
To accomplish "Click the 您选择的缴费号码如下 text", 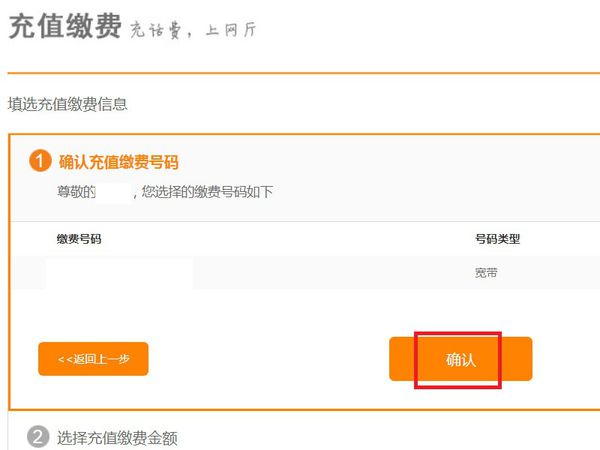I will pyautogui.click(x=207, y=192).
